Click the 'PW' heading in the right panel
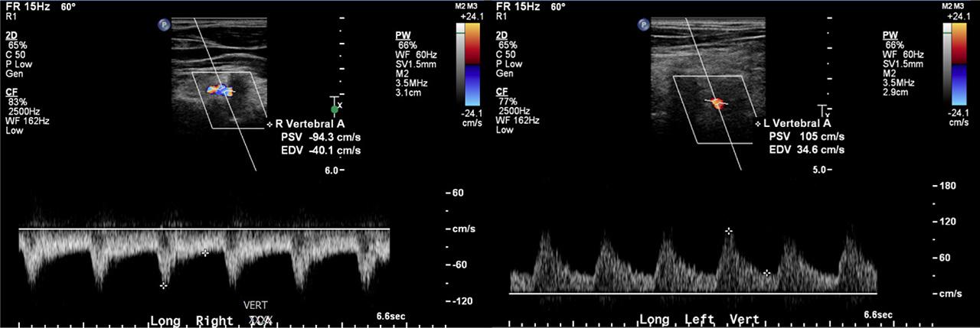Screen dimensions: 980x328 click(890, 35)
